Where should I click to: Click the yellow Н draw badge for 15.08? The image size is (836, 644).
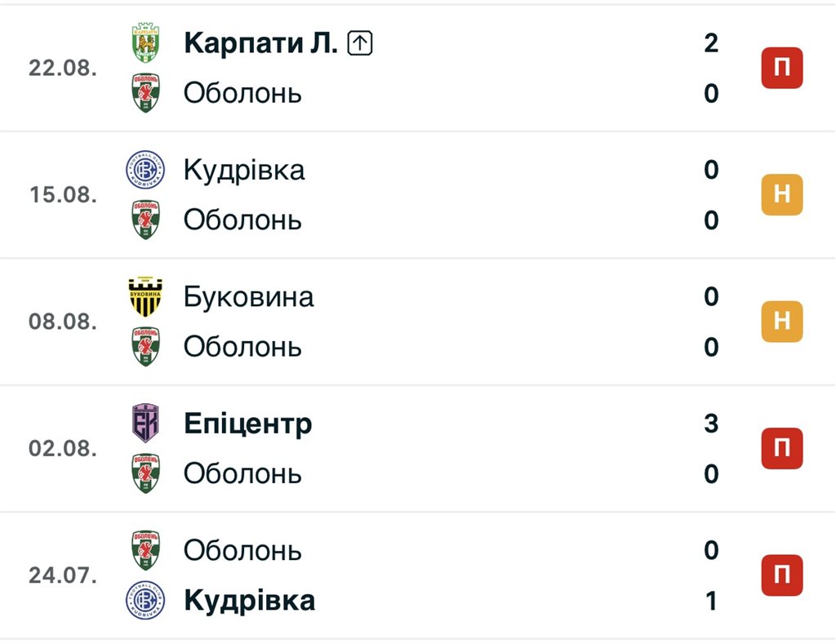pyautogui.click(x=781, y=194)
